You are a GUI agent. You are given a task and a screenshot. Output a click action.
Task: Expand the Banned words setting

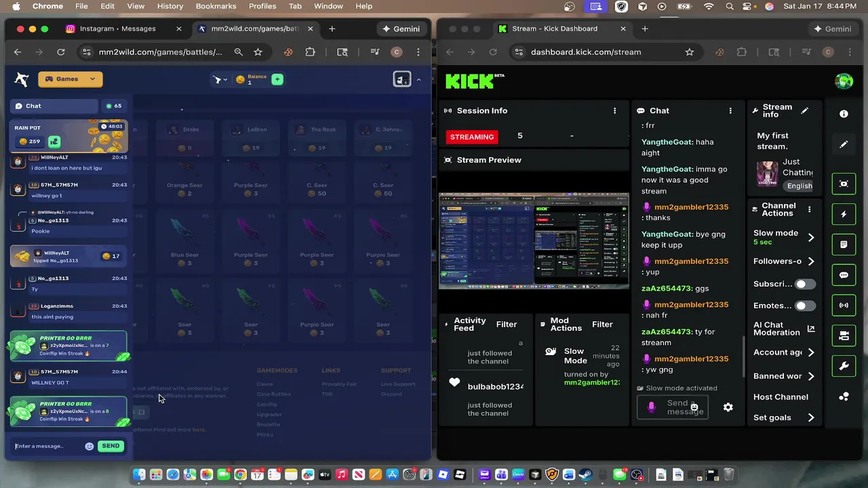pos(811,376)
